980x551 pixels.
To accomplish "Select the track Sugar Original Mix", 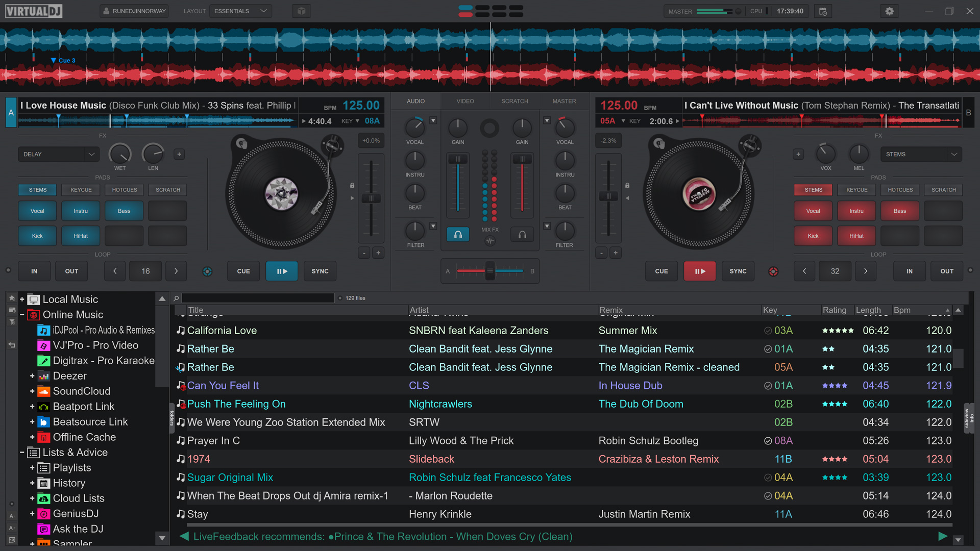I will pos(230,478).
